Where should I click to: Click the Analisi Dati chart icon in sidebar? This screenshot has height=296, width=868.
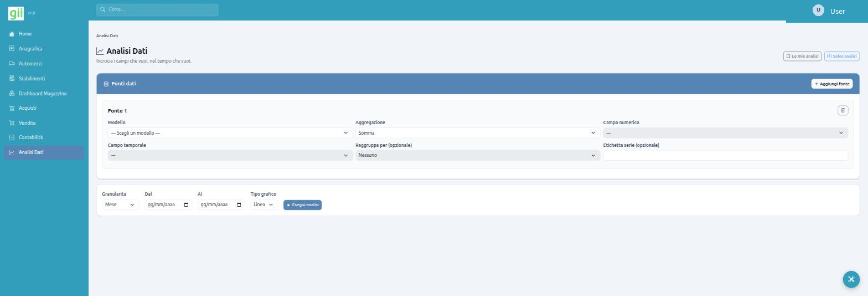pyautogui.click(x=12, y=152)
